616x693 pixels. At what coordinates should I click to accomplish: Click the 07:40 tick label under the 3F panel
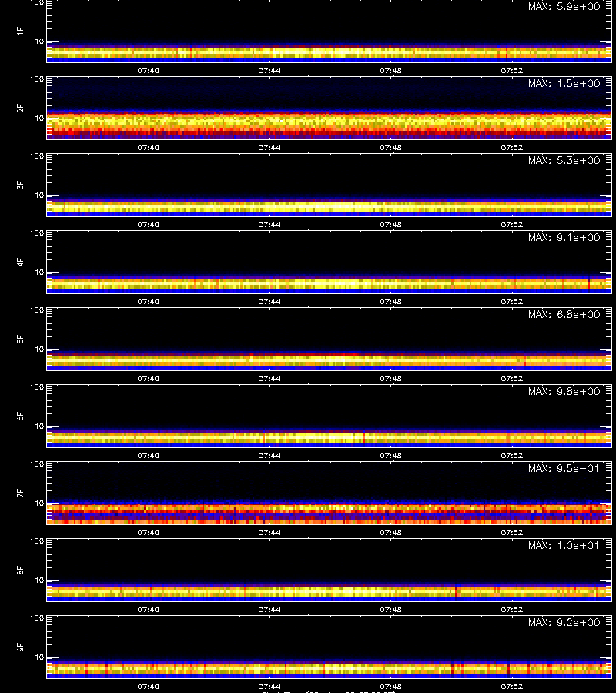(x=148, y=225)
